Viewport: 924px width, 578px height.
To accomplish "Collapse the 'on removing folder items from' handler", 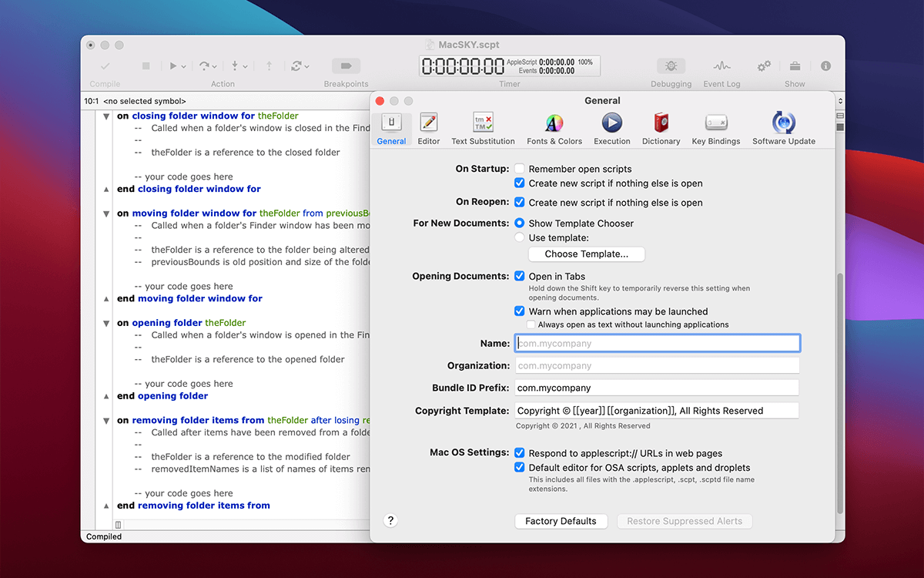I will [106, 421].
